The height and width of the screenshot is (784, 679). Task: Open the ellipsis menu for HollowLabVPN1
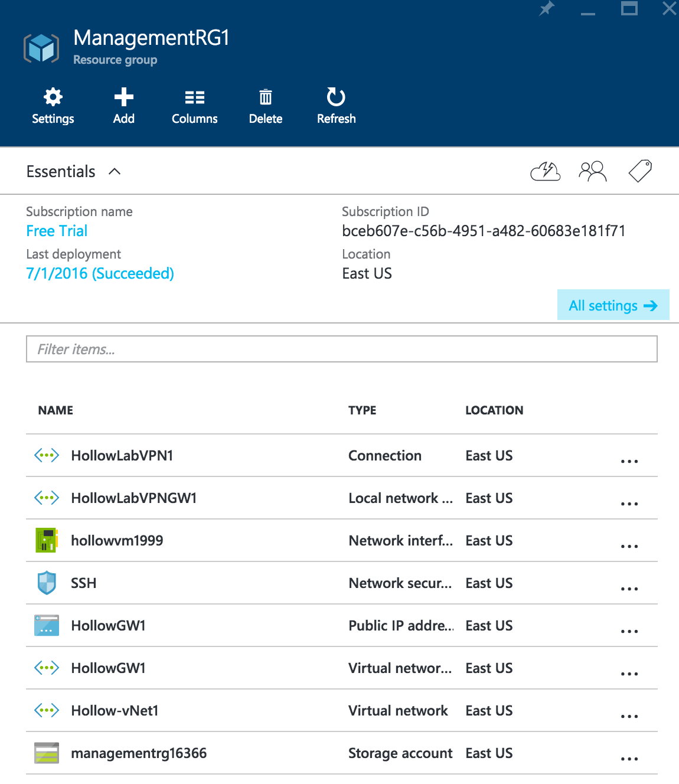click(x=629, y=461)
